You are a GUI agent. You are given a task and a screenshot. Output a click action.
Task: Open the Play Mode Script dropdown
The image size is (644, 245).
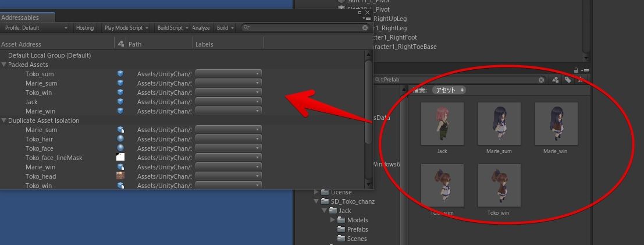click(126, 27)
